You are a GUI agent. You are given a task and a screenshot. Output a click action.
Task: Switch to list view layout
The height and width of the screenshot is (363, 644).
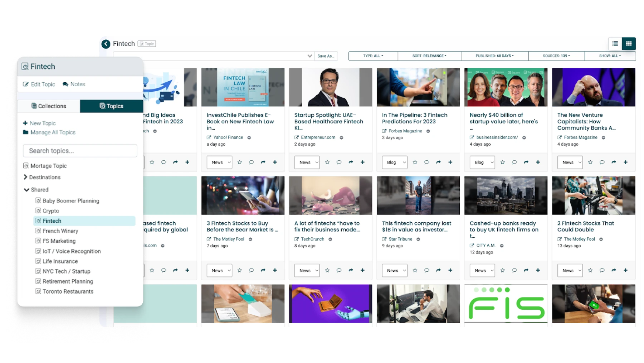click(615, 44)
